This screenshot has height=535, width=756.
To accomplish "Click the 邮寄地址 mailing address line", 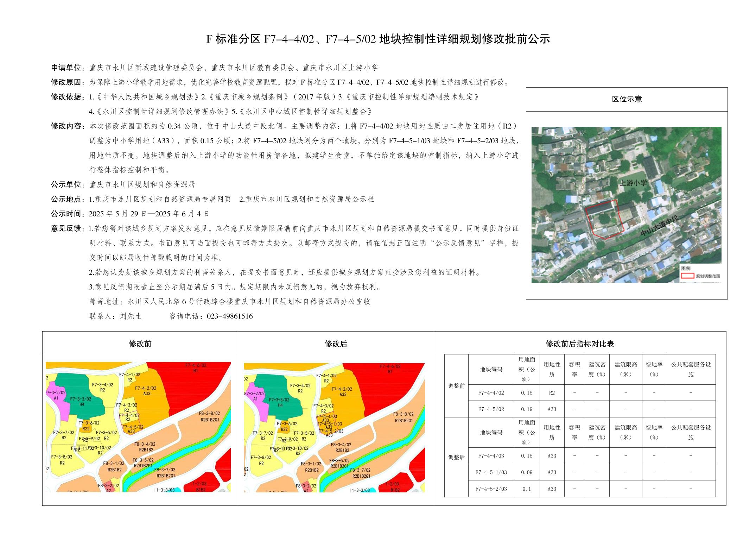I will (230, 302).
